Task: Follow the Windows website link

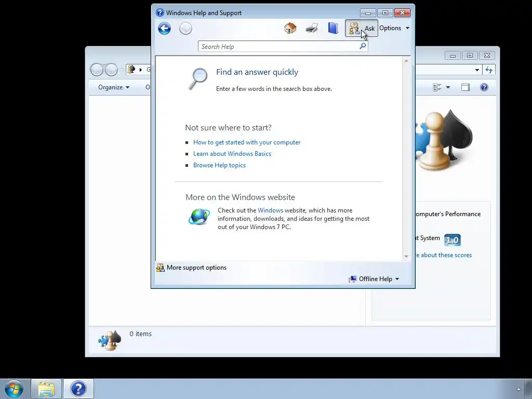Action: pyautogui.click(x=270, y=210)
